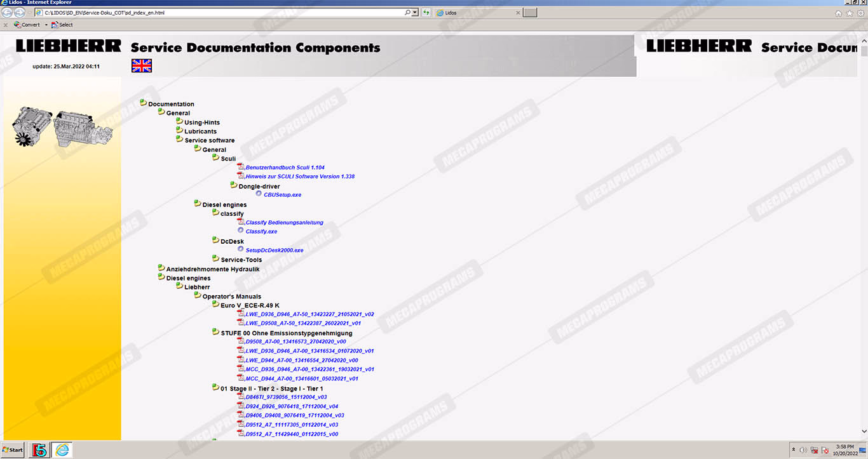
Task: Open D9512_A7_11429440_01122015_v00 PDF
Action: tap(292, 434)
